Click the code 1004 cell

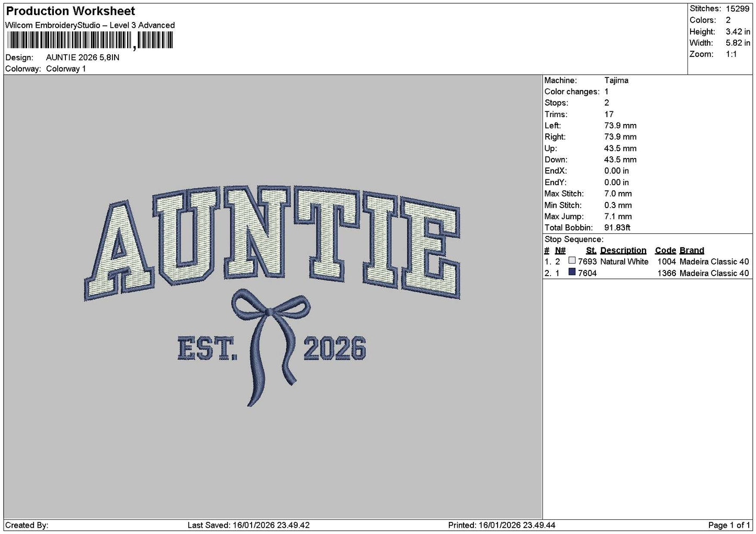click(x=667, y=262)
